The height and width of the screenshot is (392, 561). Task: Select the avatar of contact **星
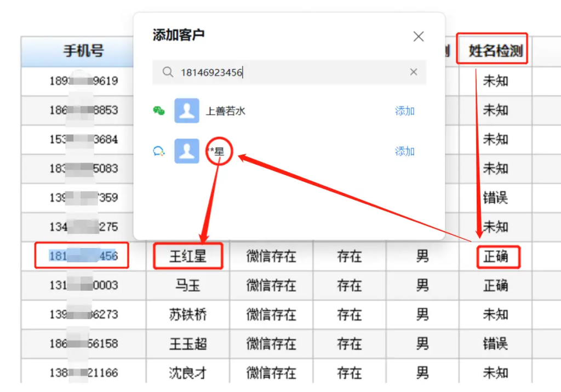(x=186, y=152)
